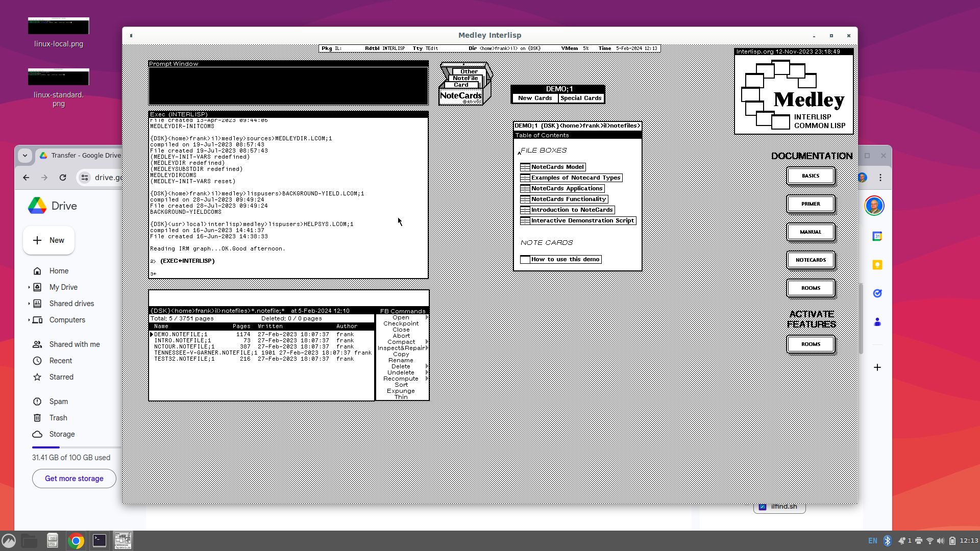The image size is (980, 551).
Task: Click Chrome's reload icon
Action: (63, 178)
